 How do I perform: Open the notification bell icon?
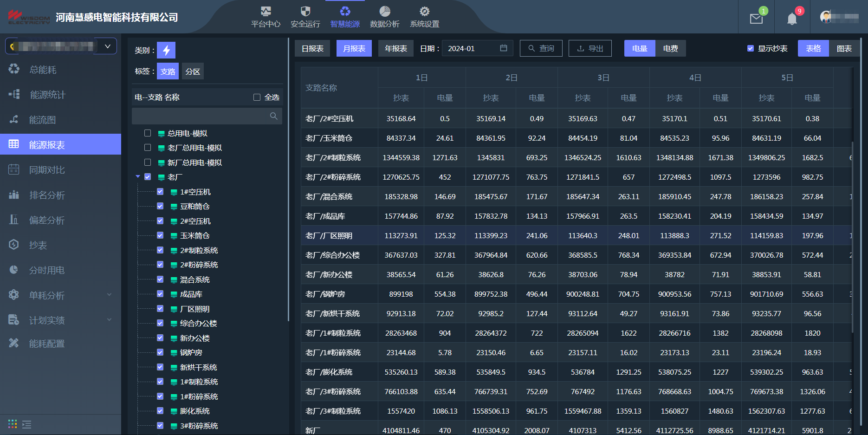(x=792, y=19)
